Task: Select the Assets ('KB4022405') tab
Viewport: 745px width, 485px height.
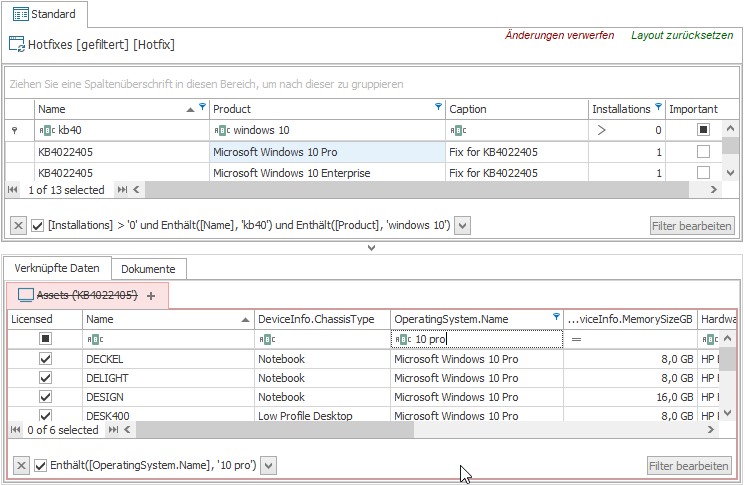Action: tap(87, 295)
